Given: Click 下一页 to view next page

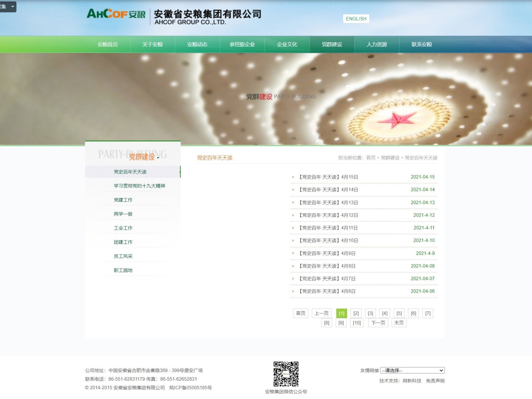Looking at the screenshot, I should [x=378, y=323].
